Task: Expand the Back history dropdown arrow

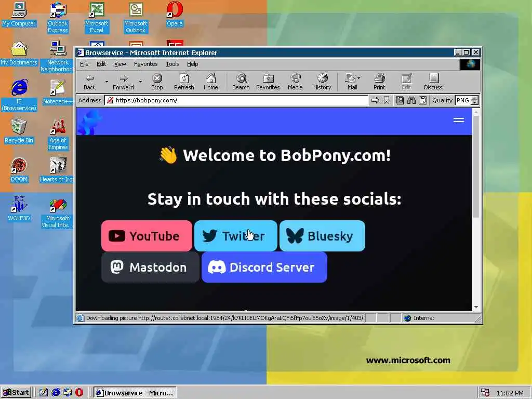Action: pos(107,82)
